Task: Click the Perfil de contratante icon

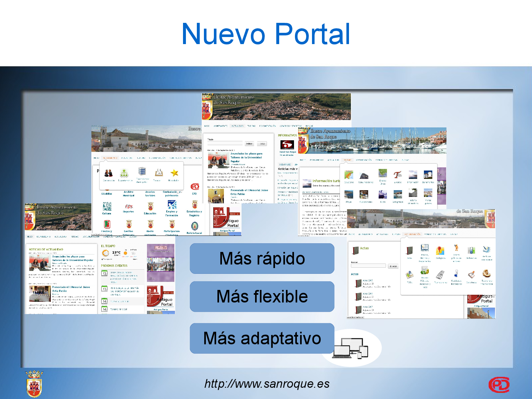Action: 487,249
